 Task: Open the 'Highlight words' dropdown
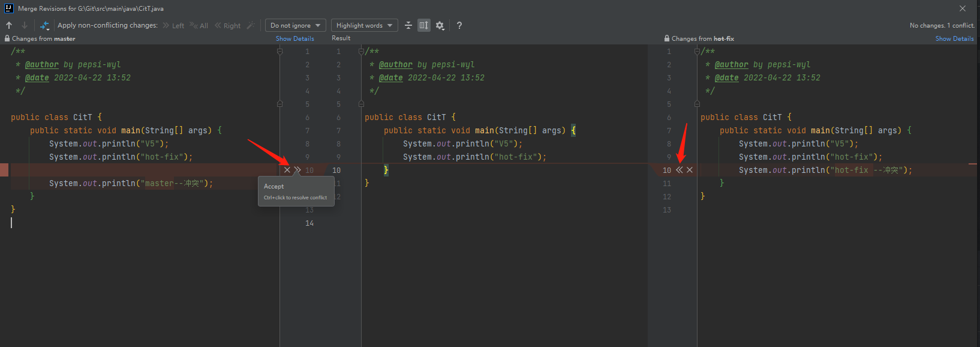364,25
